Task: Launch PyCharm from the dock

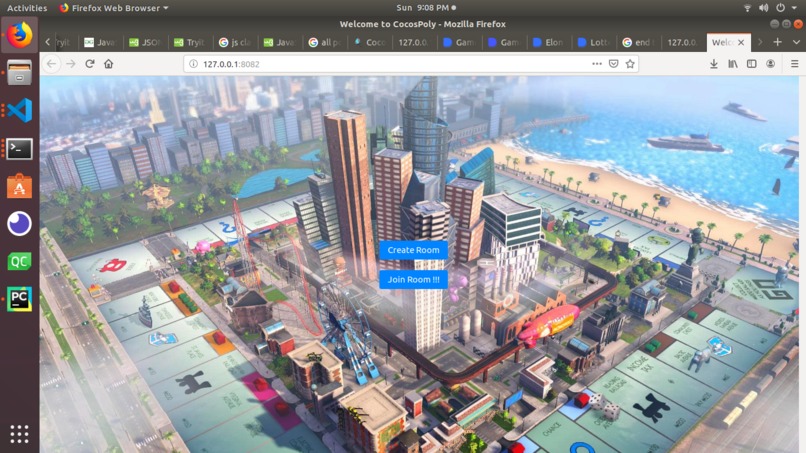Action: [20, 299]
